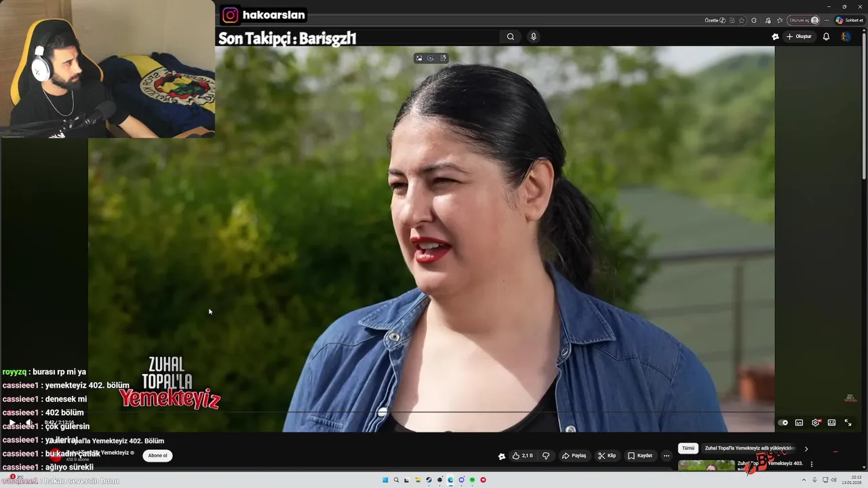Show hidden system tray icons chevron
The height and width of the screenshot is (488, 868).
click(804, 480)
